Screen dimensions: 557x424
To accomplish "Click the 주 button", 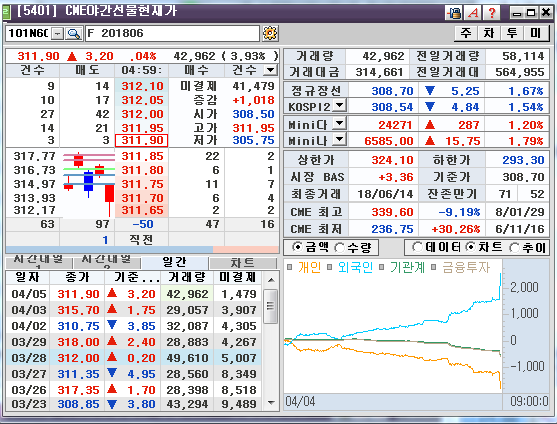I will pyautogui.click(x=466, y=33).
